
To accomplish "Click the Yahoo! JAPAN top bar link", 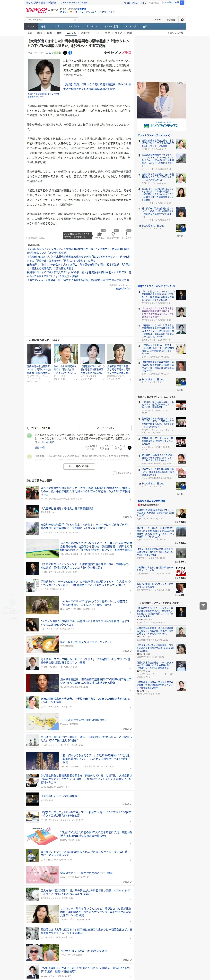I will 131,3.
